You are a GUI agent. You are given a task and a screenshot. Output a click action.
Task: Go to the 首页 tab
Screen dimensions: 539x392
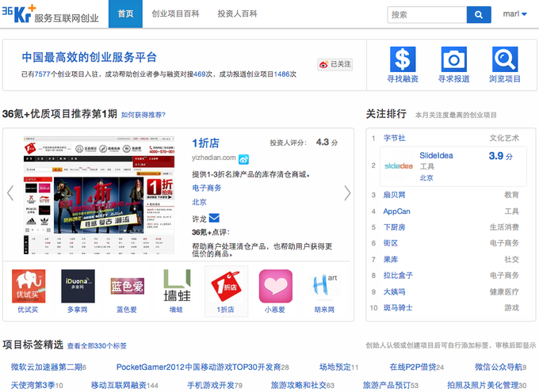point(125,13)
